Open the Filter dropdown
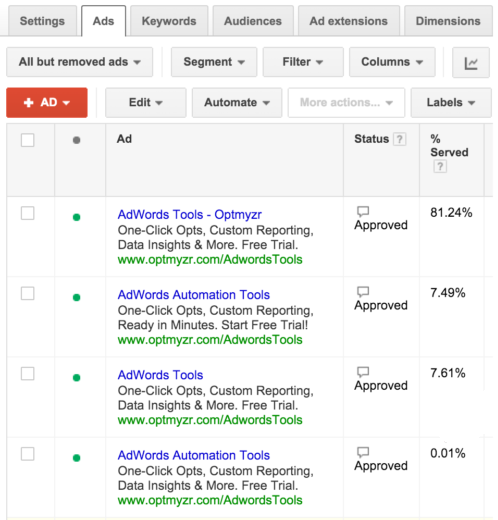Image resolution: width=498 pixels, height=520 pixels. [303, 62]
